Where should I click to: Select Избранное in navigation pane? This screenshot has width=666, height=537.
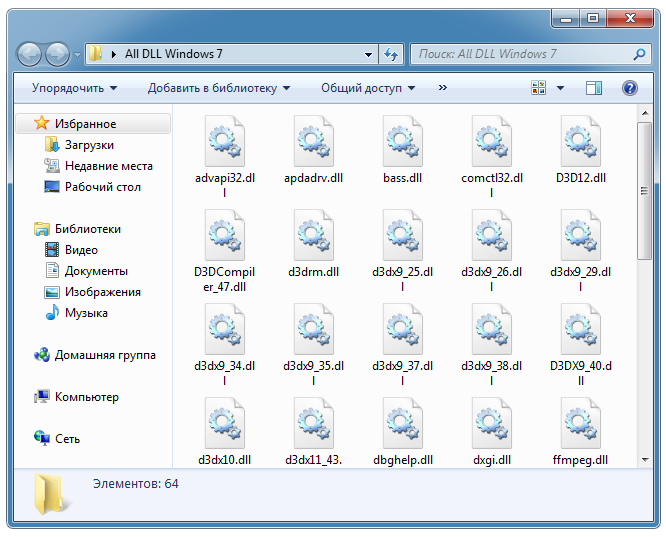(x=93, y=124)
